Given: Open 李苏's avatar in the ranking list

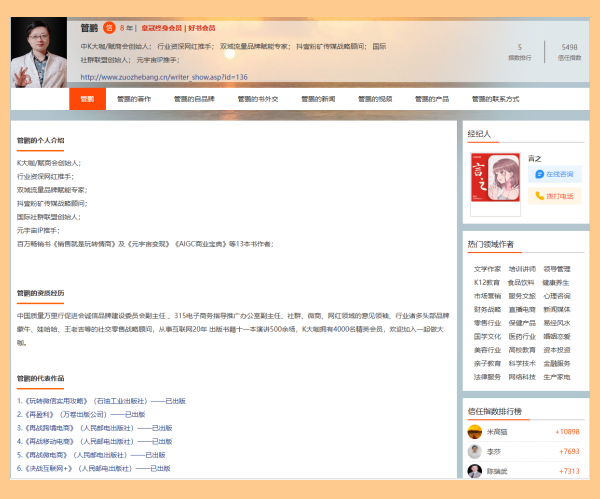Looking at the screenshot, I should (475, 451).
